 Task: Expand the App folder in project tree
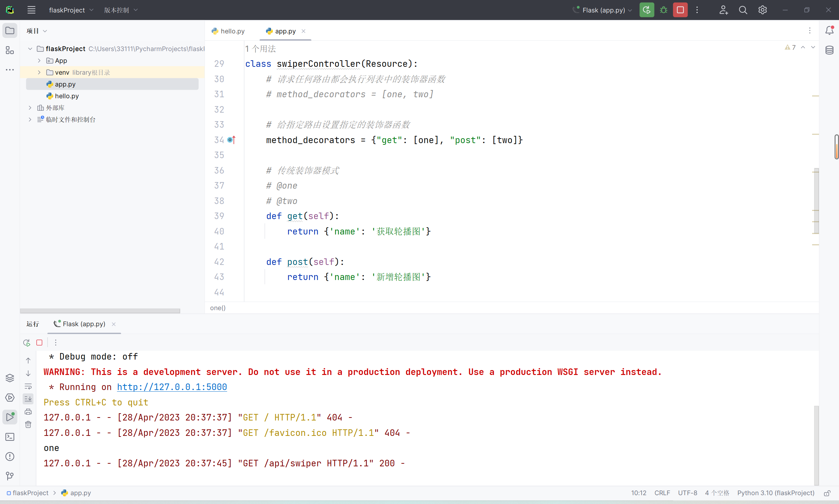coord(39,61)
